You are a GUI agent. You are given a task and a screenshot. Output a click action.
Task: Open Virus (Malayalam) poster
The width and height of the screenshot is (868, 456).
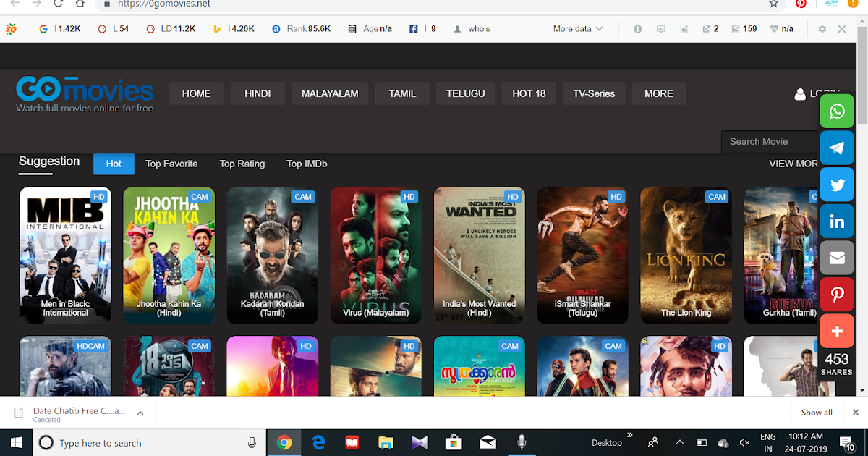pyautogui.click(x=376, y=255)
